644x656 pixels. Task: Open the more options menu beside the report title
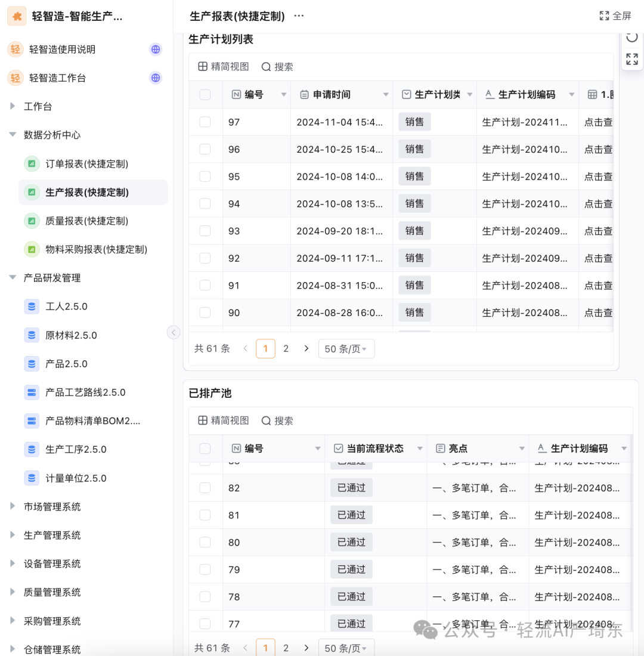[298, 16]
